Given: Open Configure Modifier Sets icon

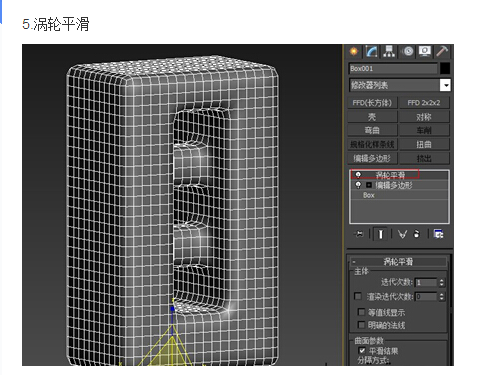Looking at the screenshot, I should (438, 234).
